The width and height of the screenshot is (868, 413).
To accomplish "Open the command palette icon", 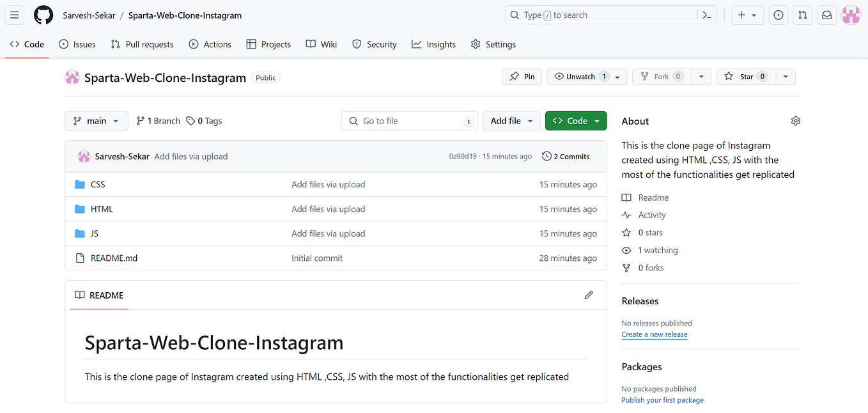I will 707,15.
